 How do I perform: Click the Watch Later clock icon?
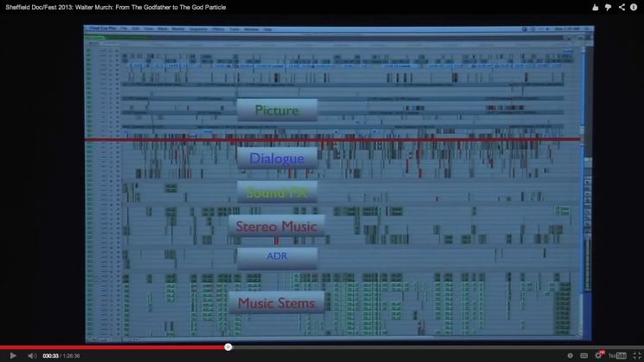(569, 355)
